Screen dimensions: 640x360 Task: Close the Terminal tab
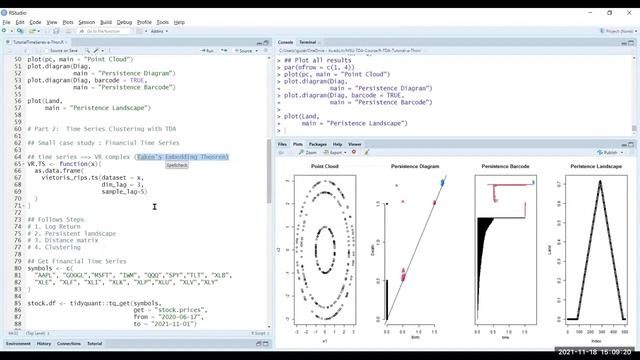pos(319,42)
